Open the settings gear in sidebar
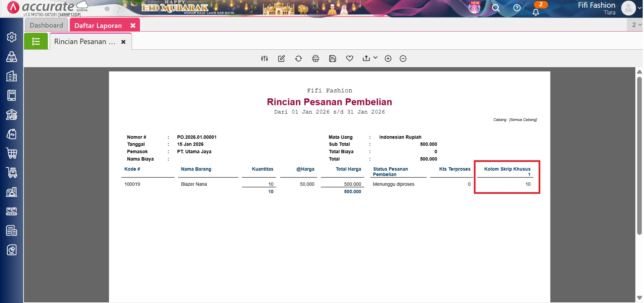644x303 pixels. (12, 37)
